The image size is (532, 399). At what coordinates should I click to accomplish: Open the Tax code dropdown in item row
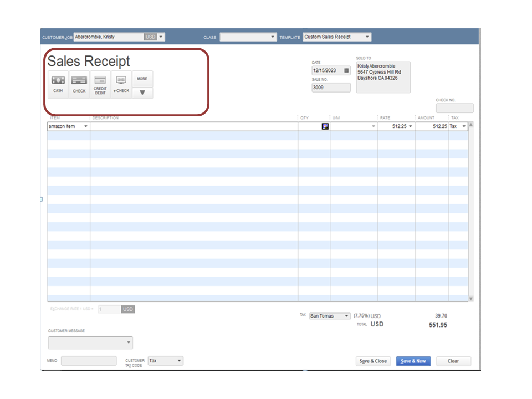coord(464,126)
